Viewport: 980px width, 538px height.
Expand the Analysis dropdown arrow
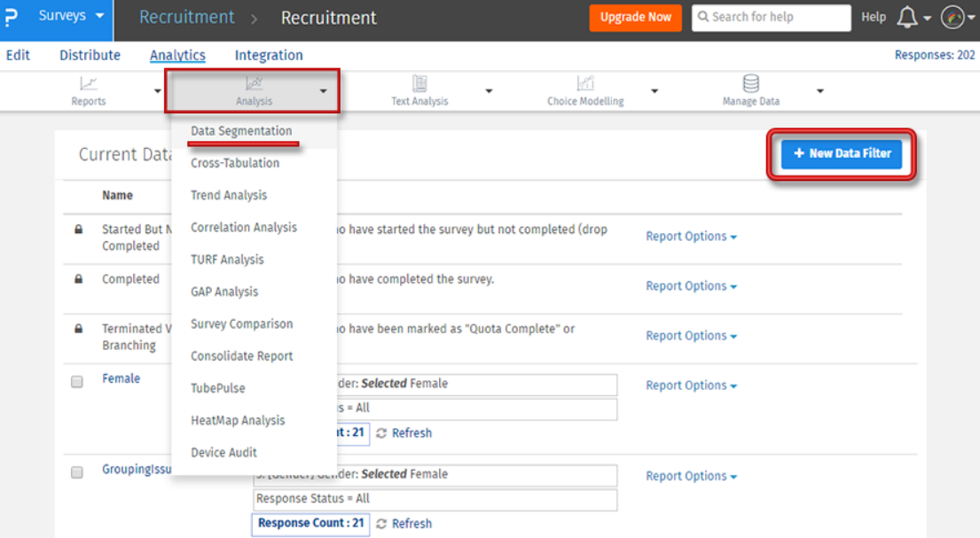click(323, 91)
